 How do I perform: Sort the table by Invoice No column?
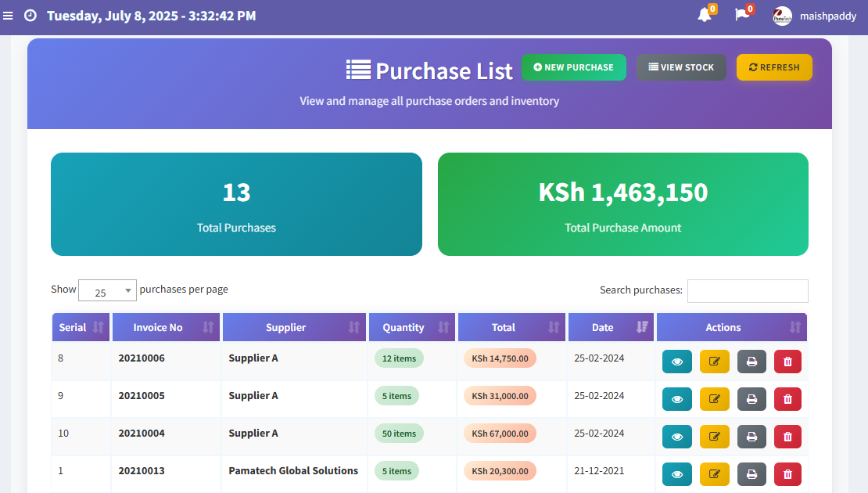166,328
